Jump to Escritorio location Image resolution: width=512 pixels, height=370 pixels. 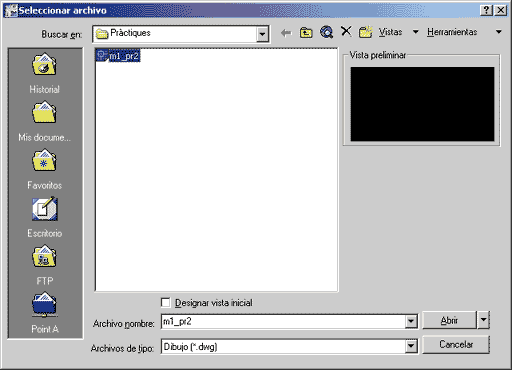point(44,217)
